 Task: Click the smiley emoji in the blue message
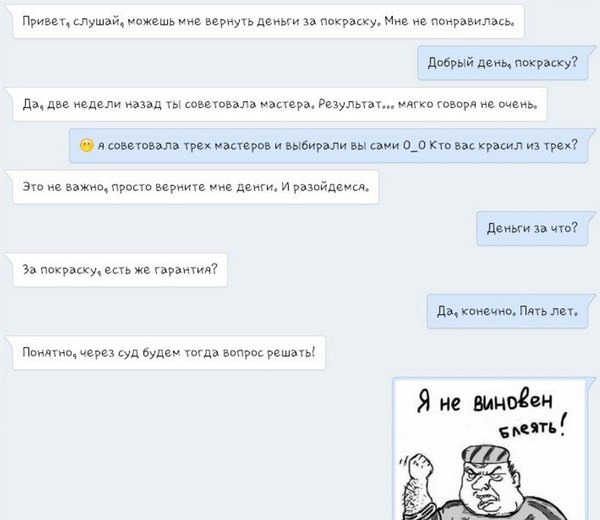pyautogui.click(x=87, y=147)
